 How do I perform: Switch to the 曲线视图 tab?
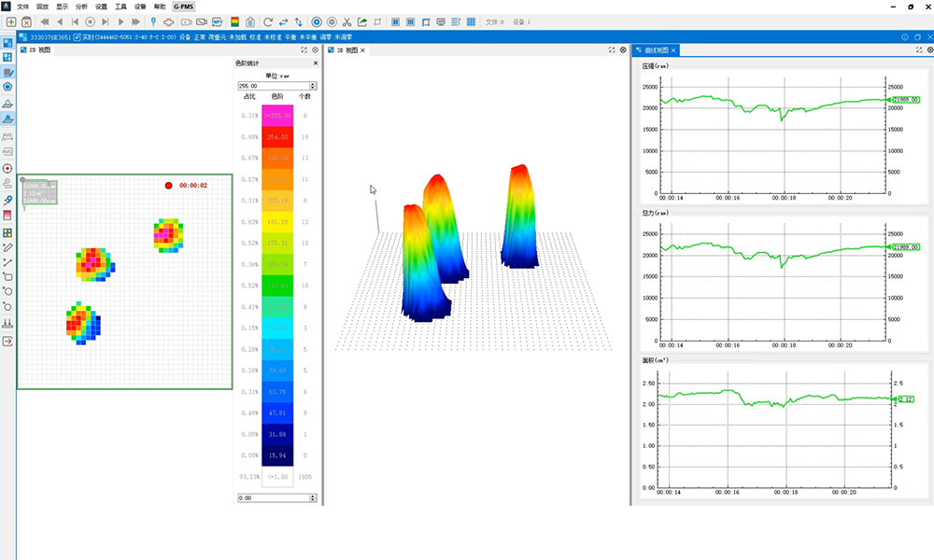click(x=658, y=50)
